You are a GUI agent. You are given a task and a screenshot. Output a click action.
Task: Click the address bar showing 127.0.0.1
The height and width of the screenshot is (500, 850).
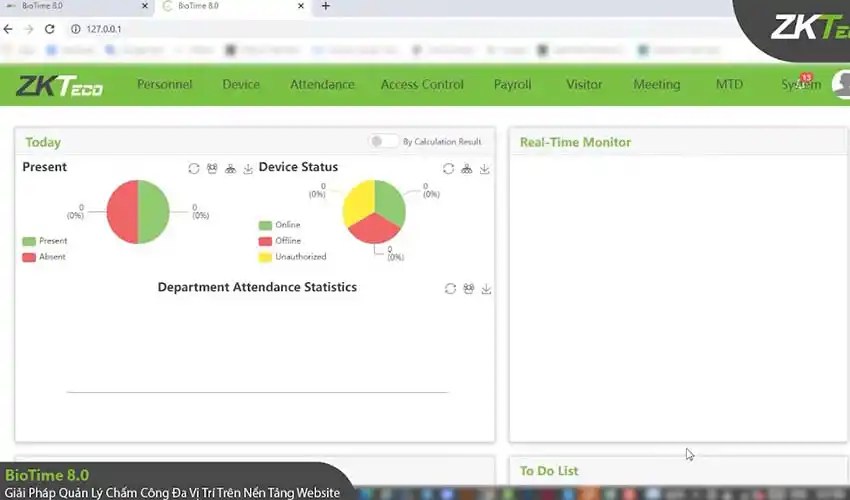tap(300, 29)
